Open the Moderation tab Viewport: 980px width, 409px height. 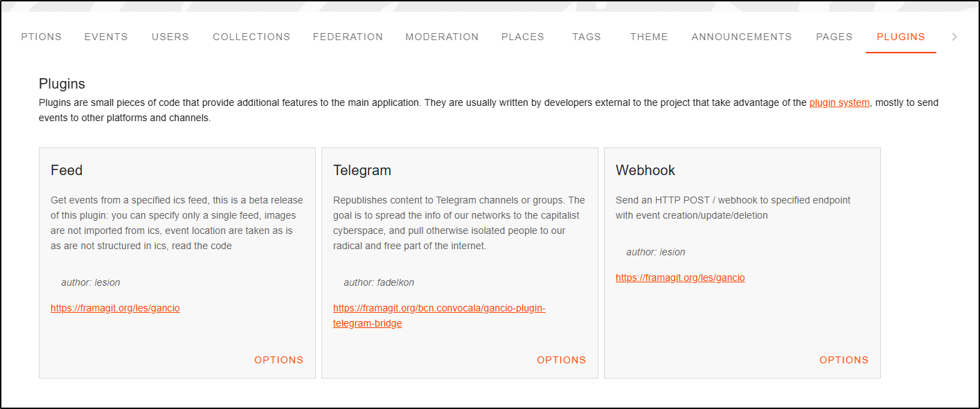click(x=442, y=37)
